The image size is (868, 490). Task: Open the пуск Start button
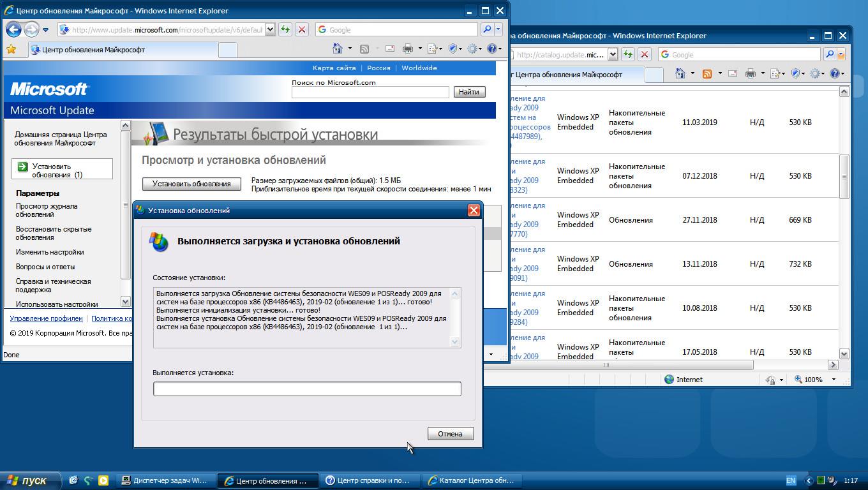(29, 480)
